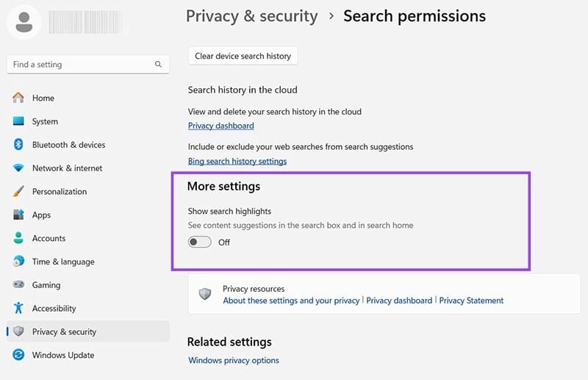This screenshot has width=588, height=380.
Task: Click the user profile avatar
Action: point(24,23)
